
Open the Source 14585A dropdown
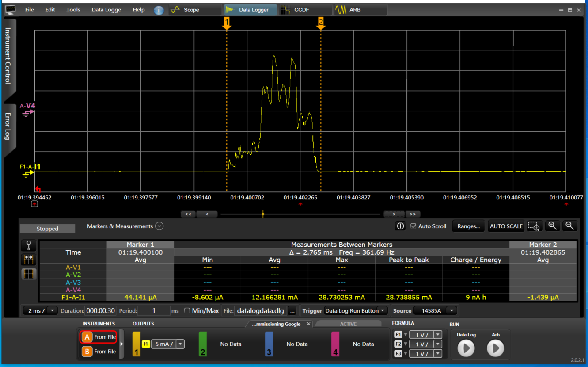click(x=452, y=310)
